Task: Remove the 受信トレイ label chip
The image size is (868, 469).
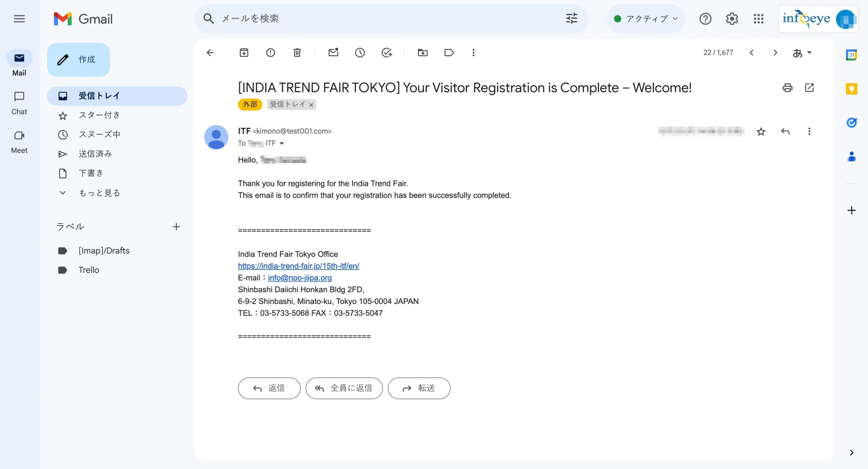Action: coord(311,105)
